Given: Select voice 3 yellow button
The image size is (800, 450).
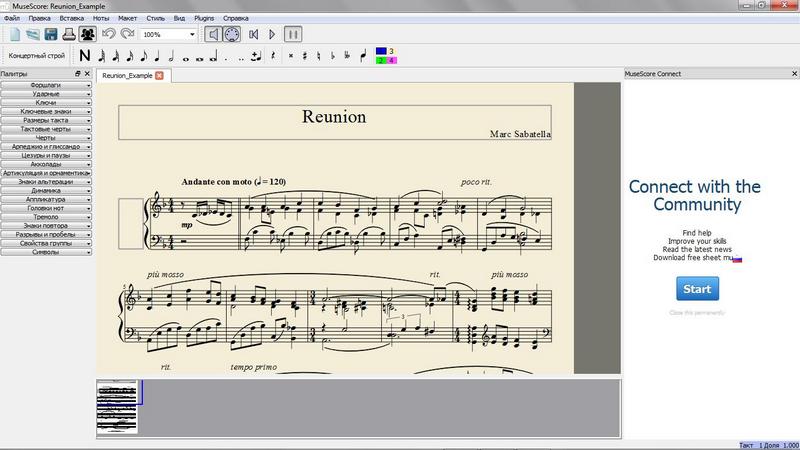Looking at the screenshot, I should (x=391, y=51).
